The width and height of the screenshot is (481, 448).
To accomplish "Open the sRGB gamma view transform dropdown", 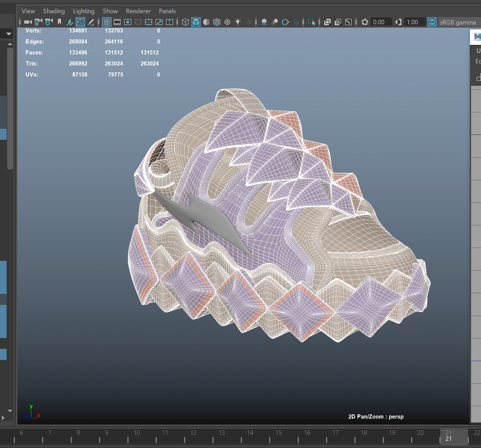I will (458, 22).
